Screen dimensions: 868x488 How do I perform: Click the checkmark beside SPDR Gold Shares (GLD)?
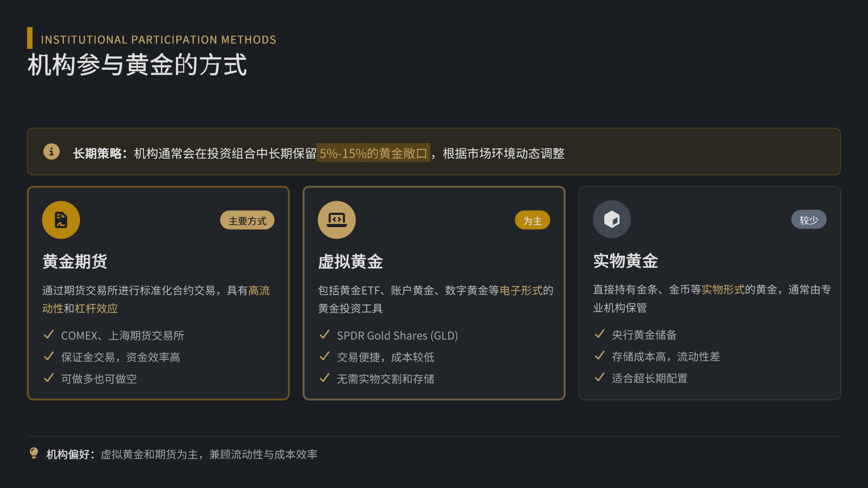324,335
